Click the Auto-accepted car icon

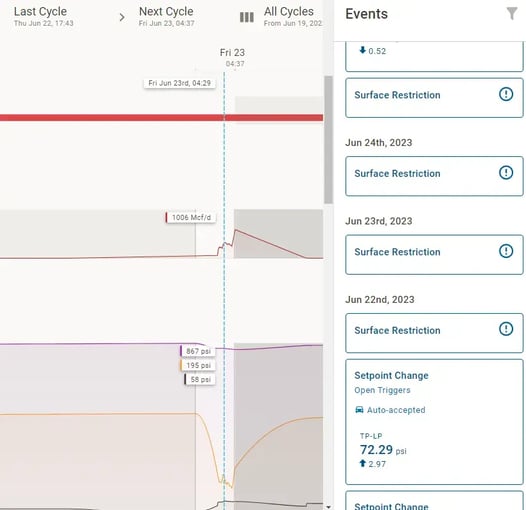click(x=359, y=410)
